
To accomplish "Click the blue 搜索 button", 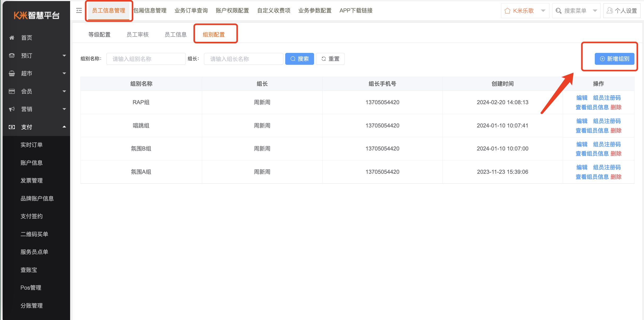I will pos(300,59).
